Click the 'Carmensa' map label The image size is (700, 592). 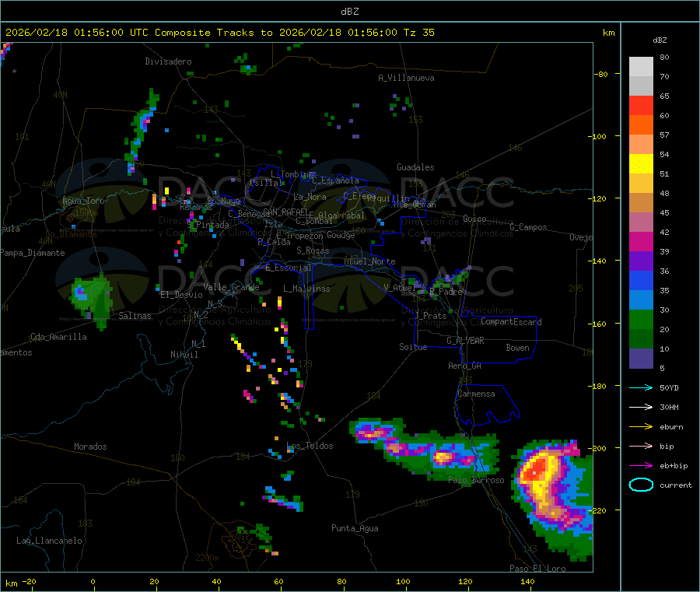(x=476, y=394)
